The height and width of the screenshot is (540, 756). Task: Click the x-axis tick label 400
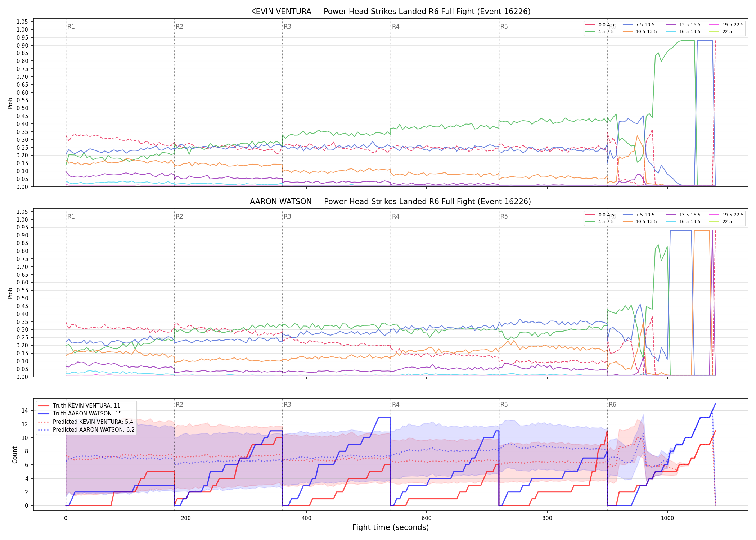[306, 518]
